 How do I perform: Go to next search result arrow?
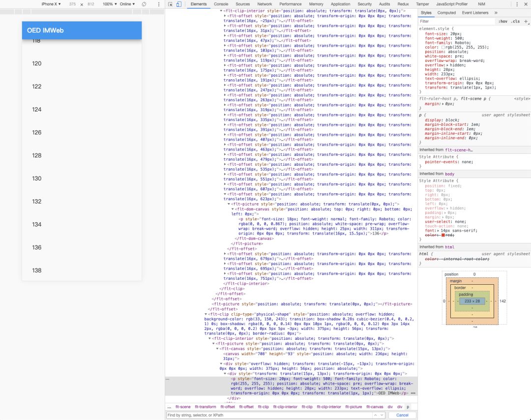(382, 415)
